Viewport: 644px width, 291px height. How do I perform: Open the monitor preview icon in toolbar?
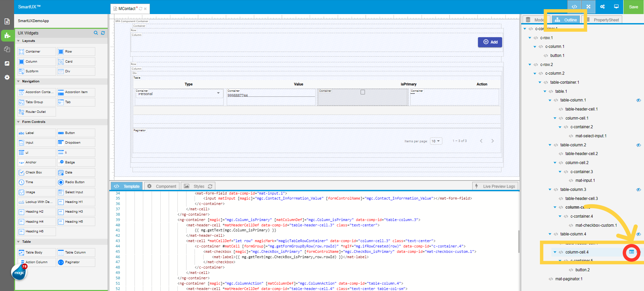(x=616, y=7)
